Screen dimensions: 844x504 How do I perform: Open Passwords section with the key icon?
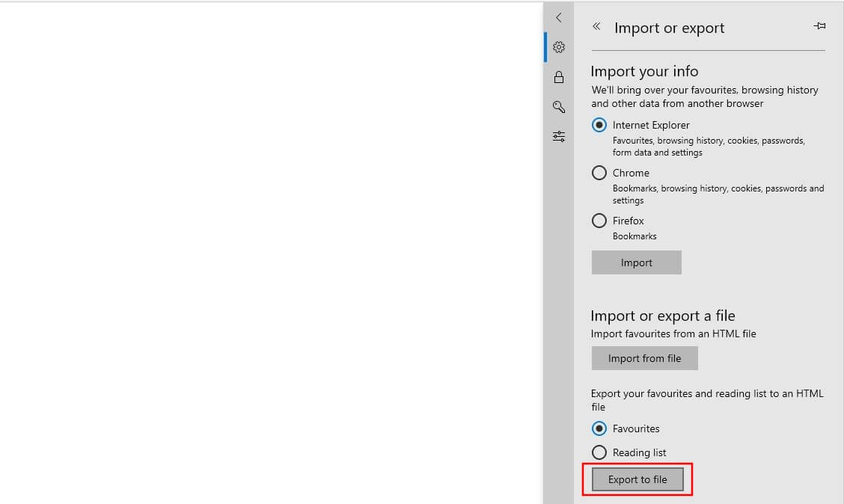point(558,106)
